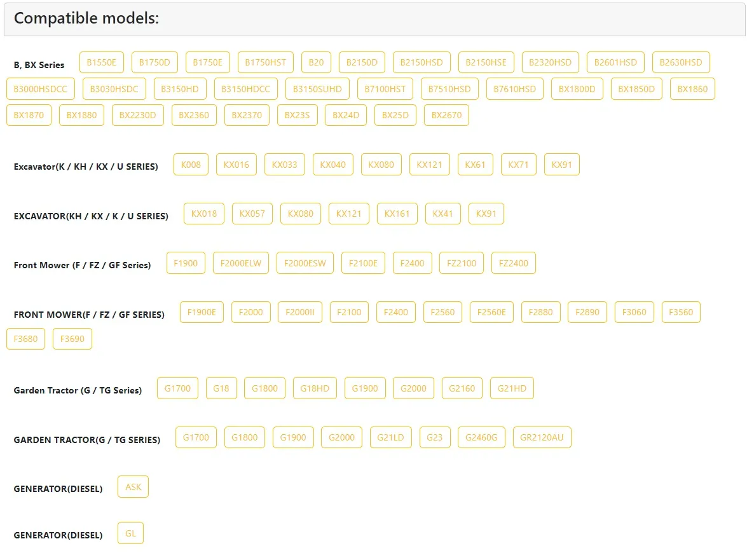
Task: Select the B3150HD tag
Action: [180, 89]
